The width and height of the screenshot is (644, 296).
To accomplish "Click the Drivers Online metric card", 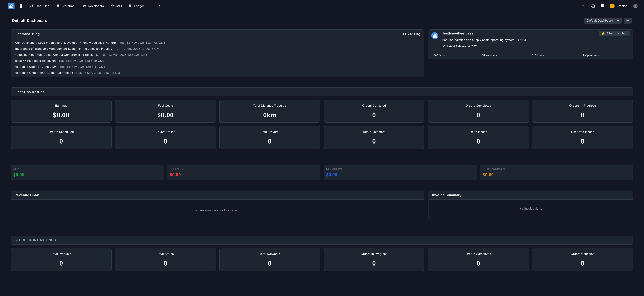I will 165,137.
